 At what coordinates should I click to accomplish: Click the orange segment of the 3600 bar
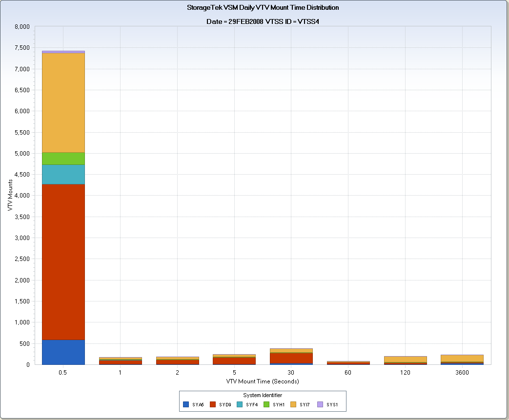[x=462, y=359]
